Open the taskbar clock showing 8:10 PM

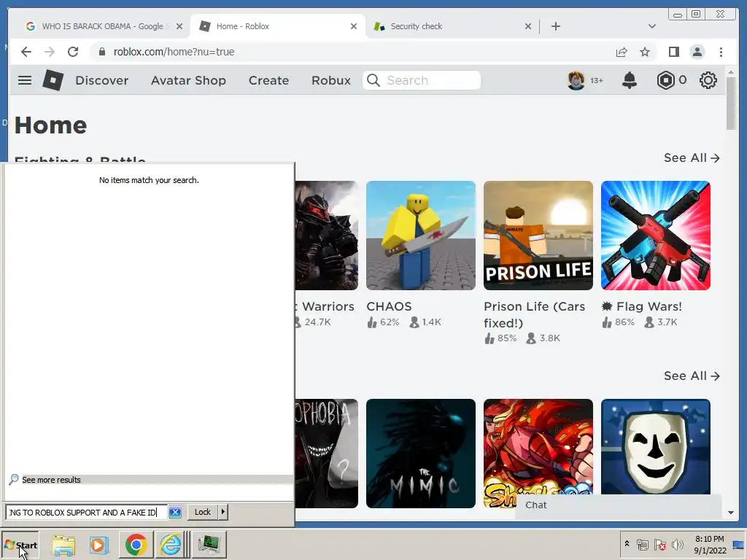click(709, 544)
